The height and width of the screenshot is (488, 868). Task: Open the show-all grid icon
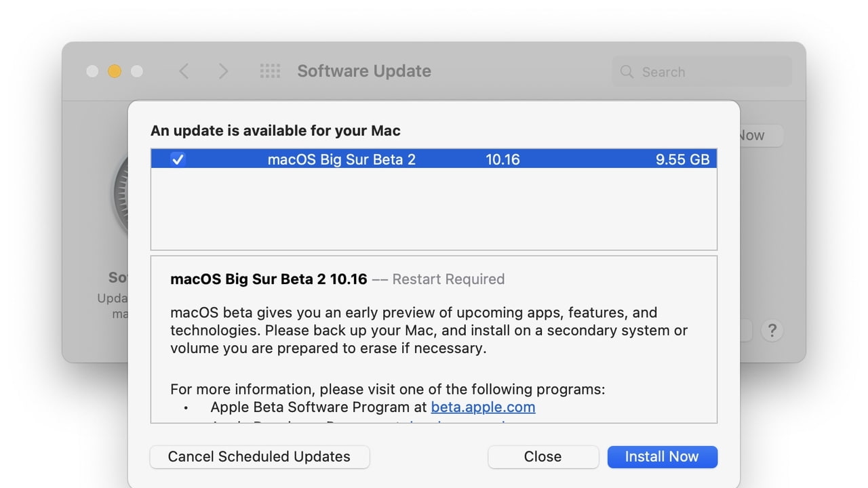point(270,71)
